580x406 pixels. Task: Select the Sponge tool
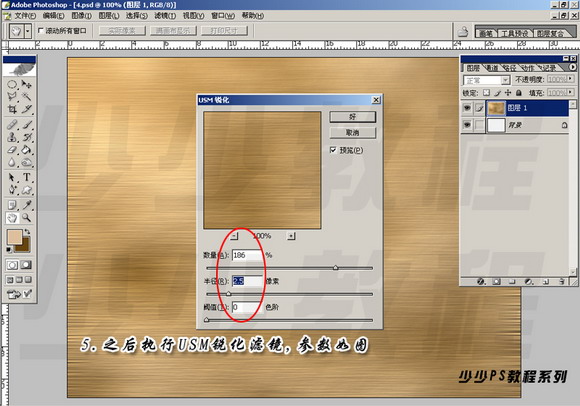point(27,162)
